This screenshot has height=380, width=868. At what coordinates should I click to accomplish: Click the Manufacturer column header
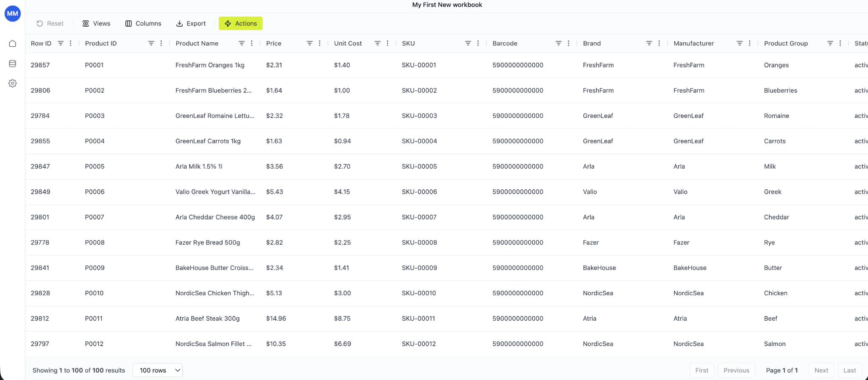[x=694, y=43]
